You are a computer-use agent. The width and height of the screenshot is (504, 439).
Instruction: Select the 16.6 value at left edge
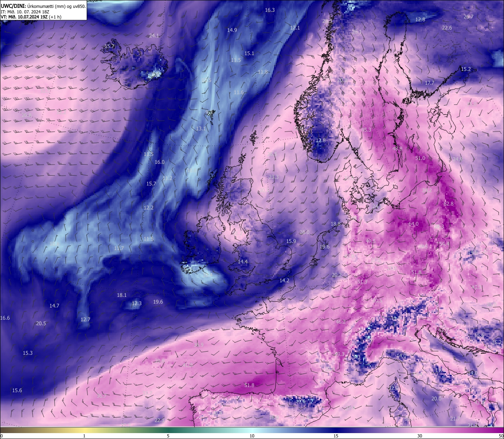(5, 318)
